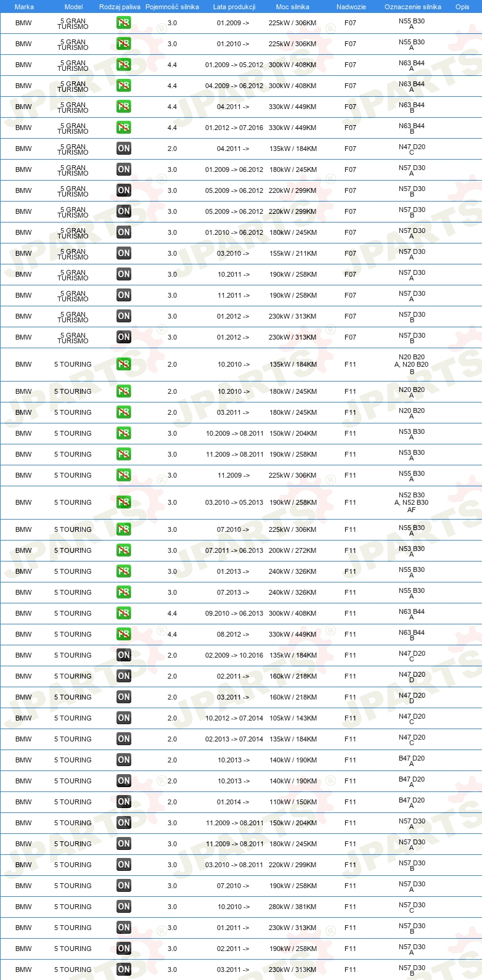Click the "Moc silnika" column header
The width and height of the screenshot is (482, 980).
click(293, 7)
